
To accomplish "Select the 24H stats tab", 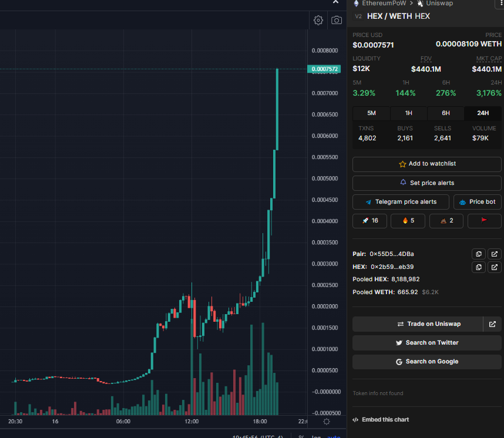I will click(483, 113).
